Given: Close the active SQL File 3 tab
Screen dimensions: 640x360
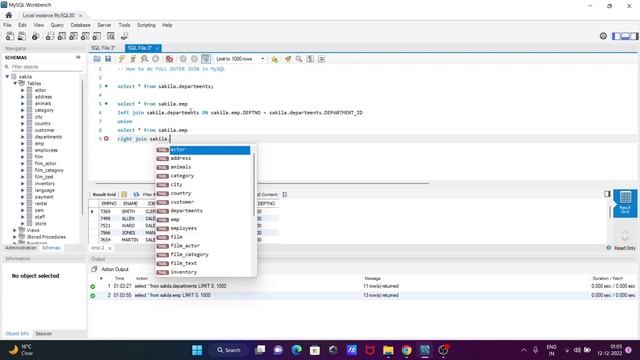Looking at the screenshot, I should click(157, 48).
